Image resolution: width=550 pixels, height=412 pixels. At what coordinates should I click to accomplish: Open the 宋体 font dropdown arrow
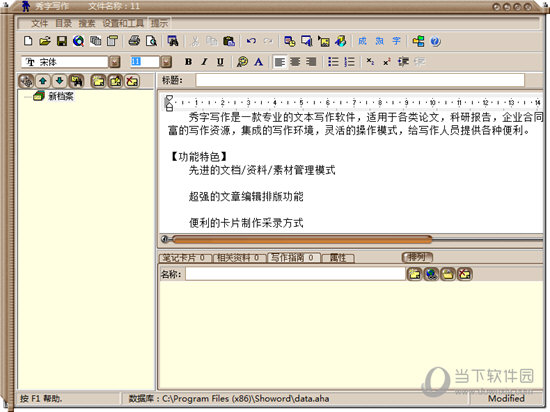coord(114,62)
